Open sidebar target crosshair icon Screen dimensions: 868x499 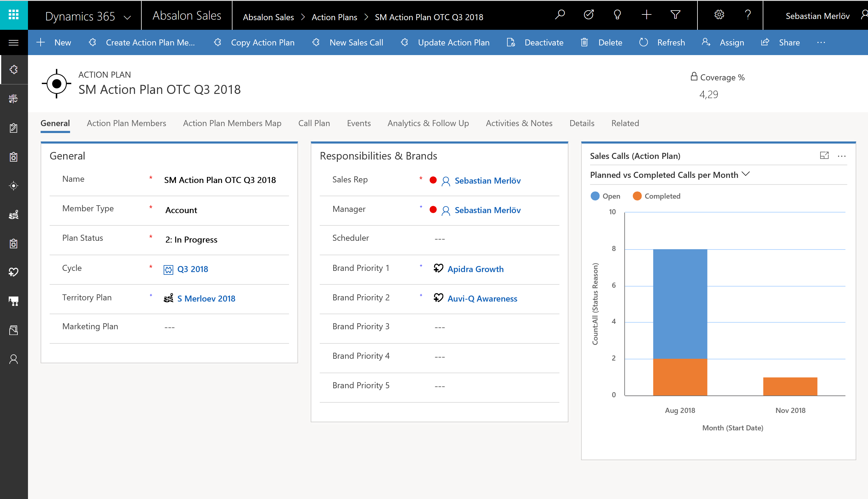14,186
